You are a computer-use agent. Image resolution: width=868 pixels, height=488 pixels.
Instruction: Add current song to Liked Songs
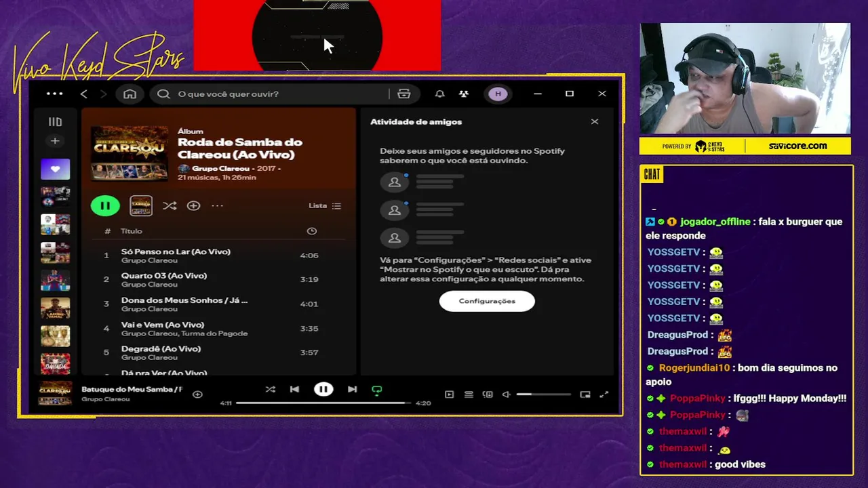(197, 394)
